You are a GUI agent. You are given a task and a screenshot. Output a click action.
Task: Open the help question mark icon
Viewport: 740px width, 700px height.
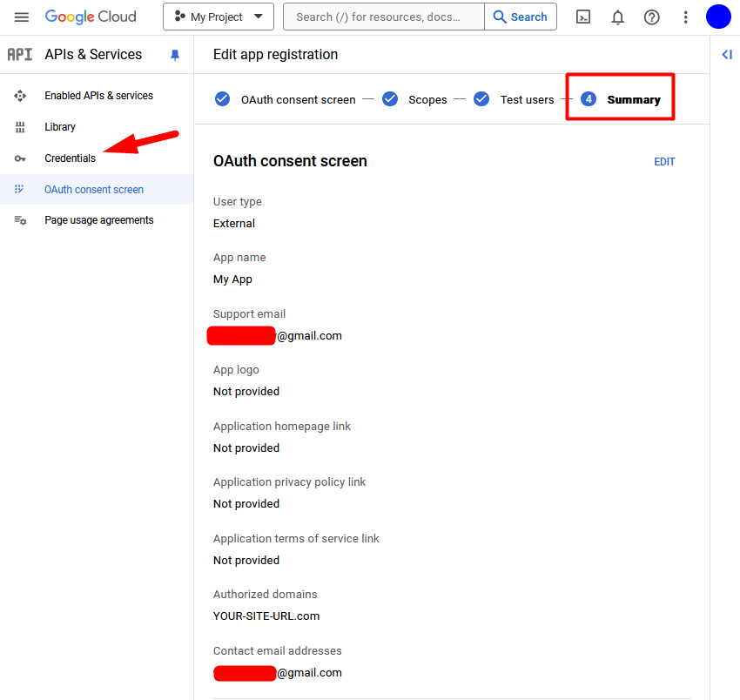(x=651, y=17)
